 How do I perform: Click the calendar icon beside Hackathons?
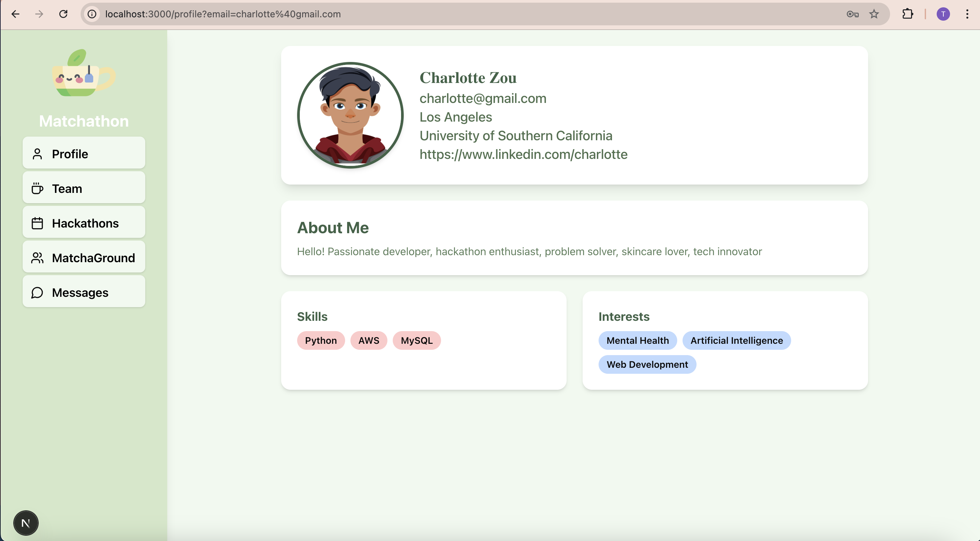[37, 223]
